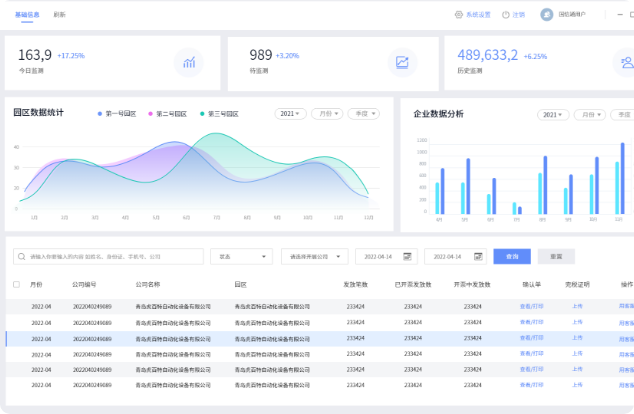The image size is (634, 414).
Task: Click the user avatar in top bar
Action: (547, 15)
